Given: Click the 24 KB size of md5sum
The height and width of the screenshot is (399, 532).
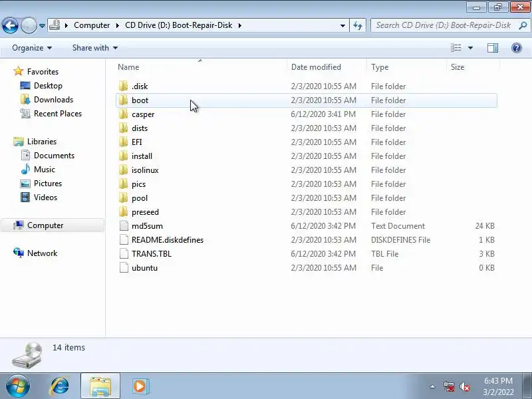Looking at the screenshot, I should (x=485, y=226).
